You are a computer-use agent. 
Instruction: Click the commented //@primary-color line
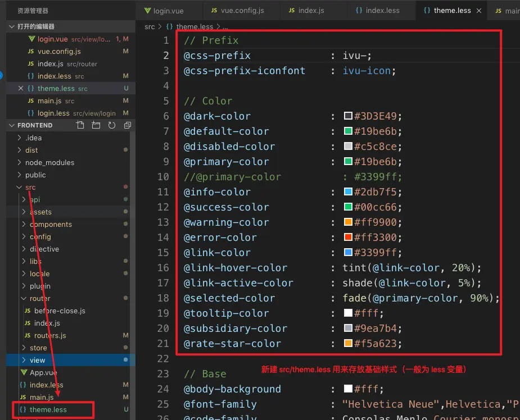pyautogui.click(x=293, y=176)
